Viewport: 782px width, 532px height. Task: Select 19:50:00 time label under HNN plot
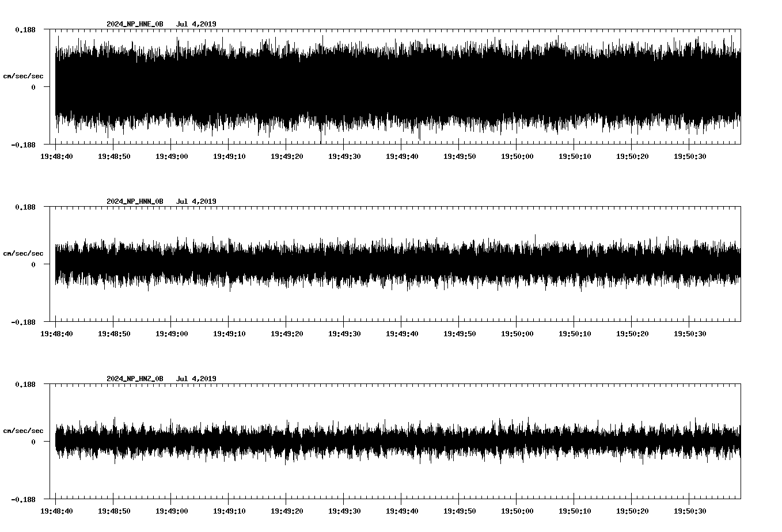517,334
